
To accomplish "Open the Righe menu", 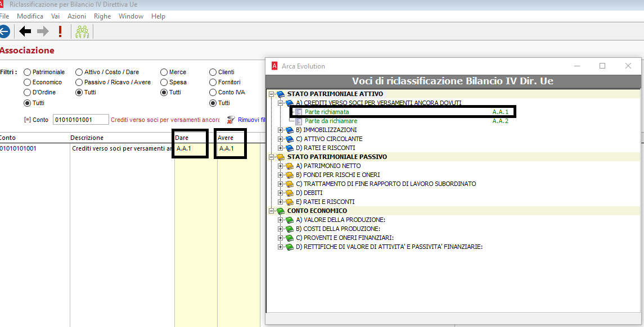I will (102, 16).
